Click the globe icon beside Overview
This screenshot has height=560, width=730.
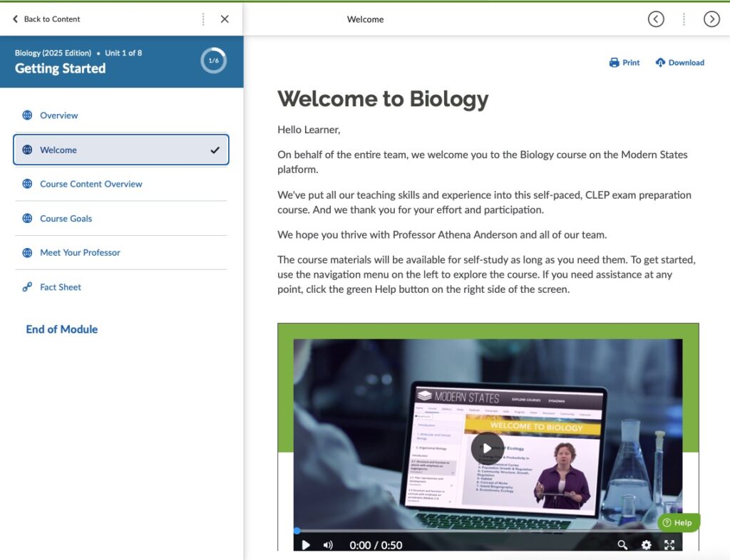tap(26, 115)
